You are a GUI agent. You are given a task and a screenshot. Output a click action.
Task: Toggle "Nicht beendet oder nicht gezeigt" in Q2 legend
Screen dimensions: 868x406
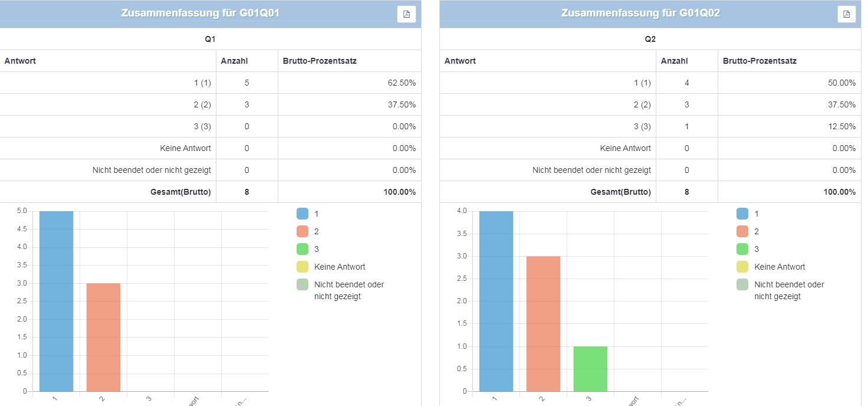[x=789, y=290]
